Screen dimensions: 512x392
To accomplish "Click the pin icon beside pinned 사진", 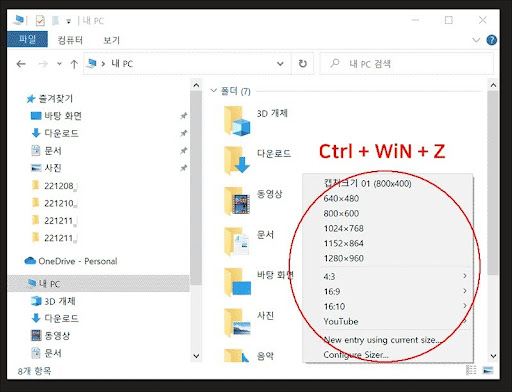I will point(183,168).
